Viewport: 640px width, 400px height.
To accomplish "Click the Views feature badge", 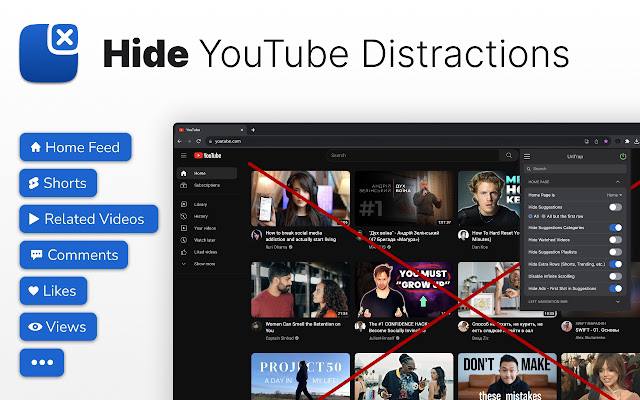I will [x=58, y=327].
